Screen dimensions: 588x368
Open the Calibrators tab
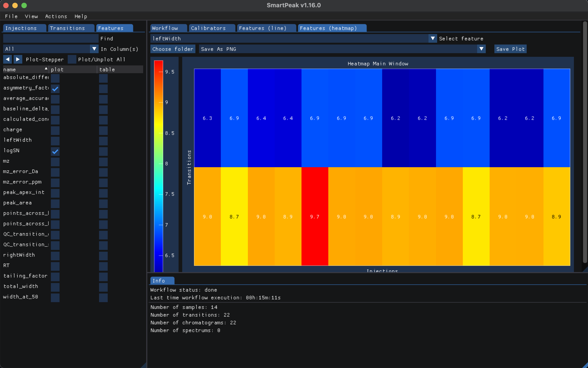click(212, 28)
